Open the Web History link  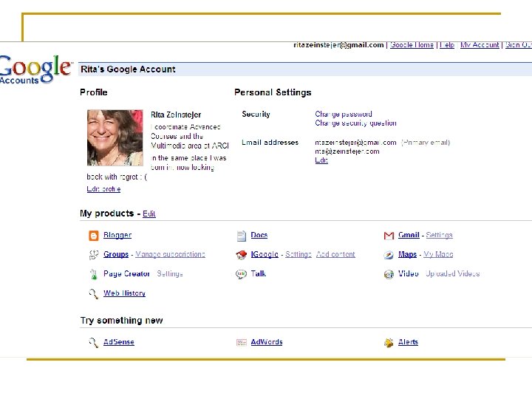(x=125, y=293)
